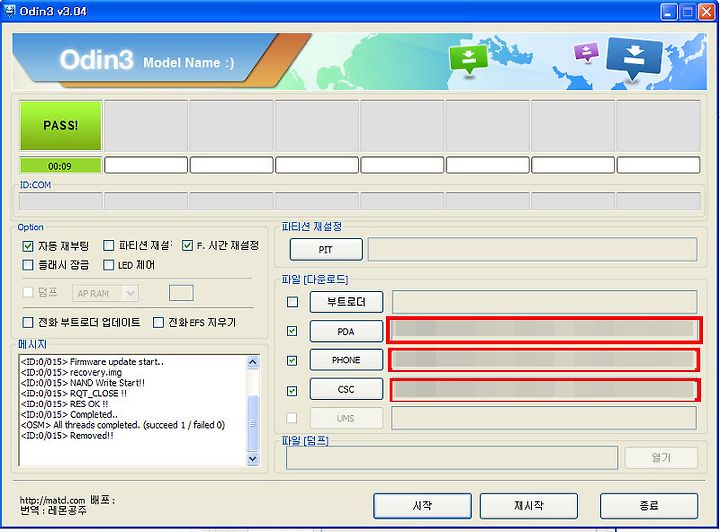Click the PIT button
The width and height of the screenshot is (720, 532).
pyautogui.click(x=326, y=250)
